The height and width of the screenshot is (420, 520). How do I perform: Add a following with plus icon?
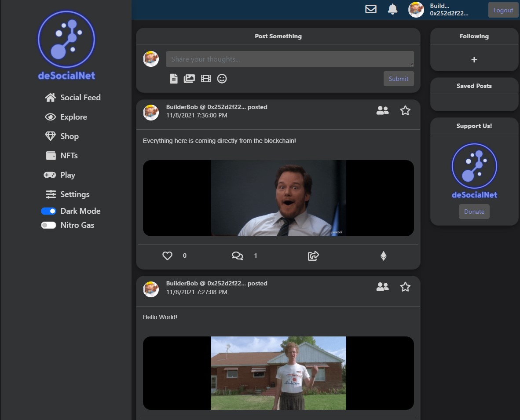[x=474, y=60]
